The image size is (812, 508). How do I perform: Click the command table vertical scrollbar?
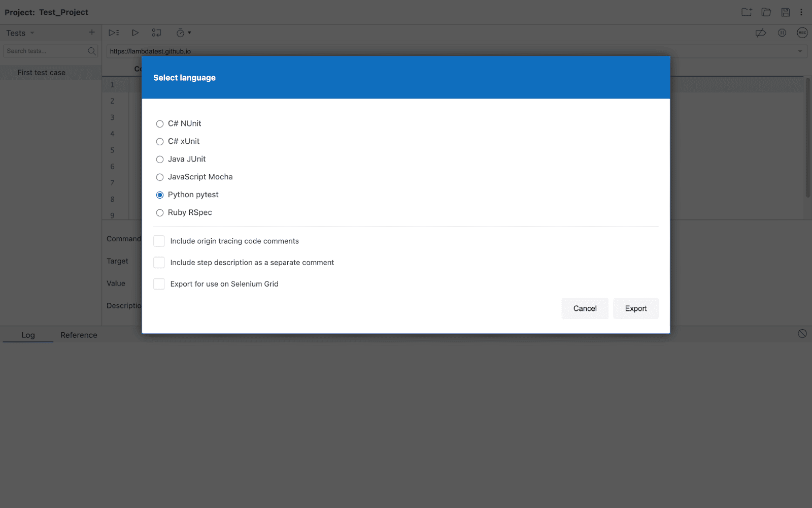(x=808, y=138)
